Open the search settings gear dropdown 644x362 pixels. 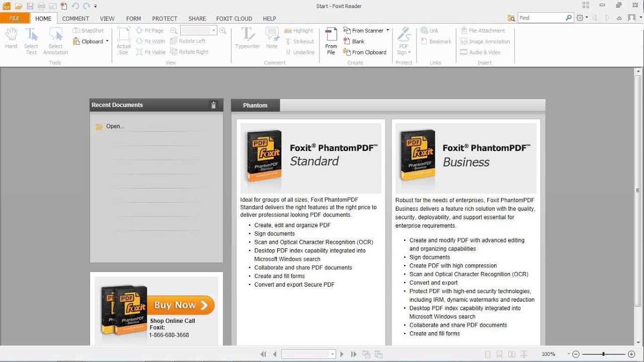[x=582, y=18]
